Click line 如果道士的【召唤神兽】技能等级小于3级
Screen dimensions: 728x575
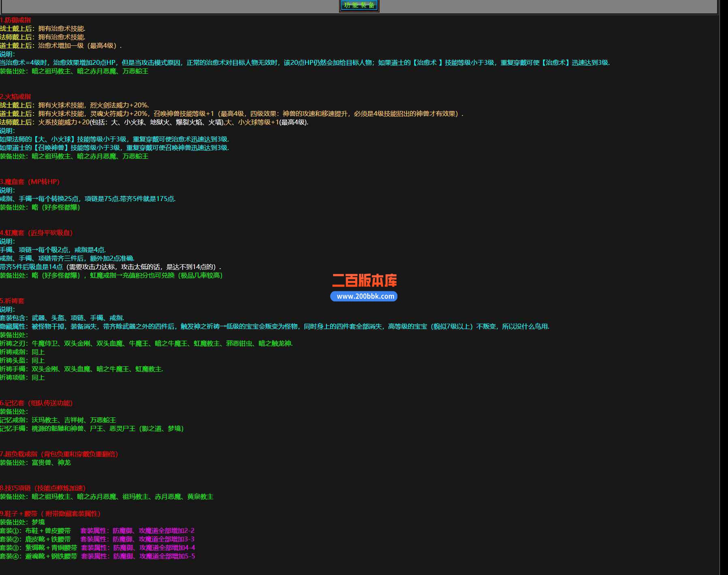pyautogui.click(x=115, y=147)
